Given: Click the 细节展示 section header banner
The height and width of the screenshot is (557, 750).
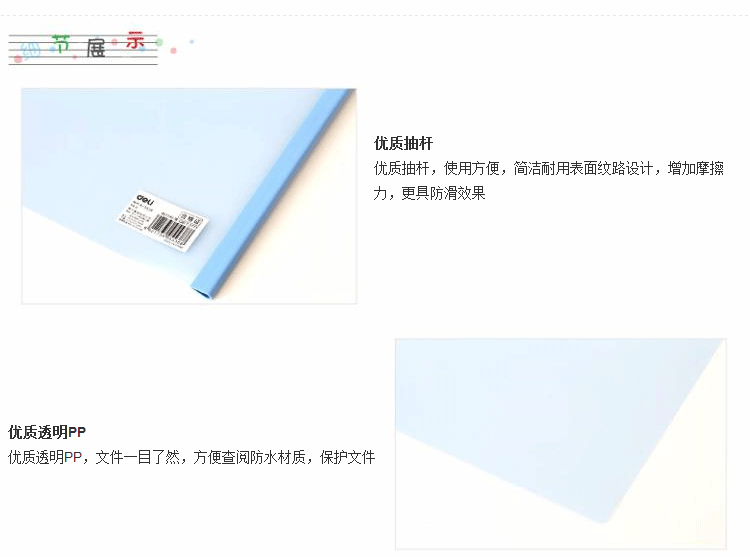Looking at the screenshot, I should (84, 48).
